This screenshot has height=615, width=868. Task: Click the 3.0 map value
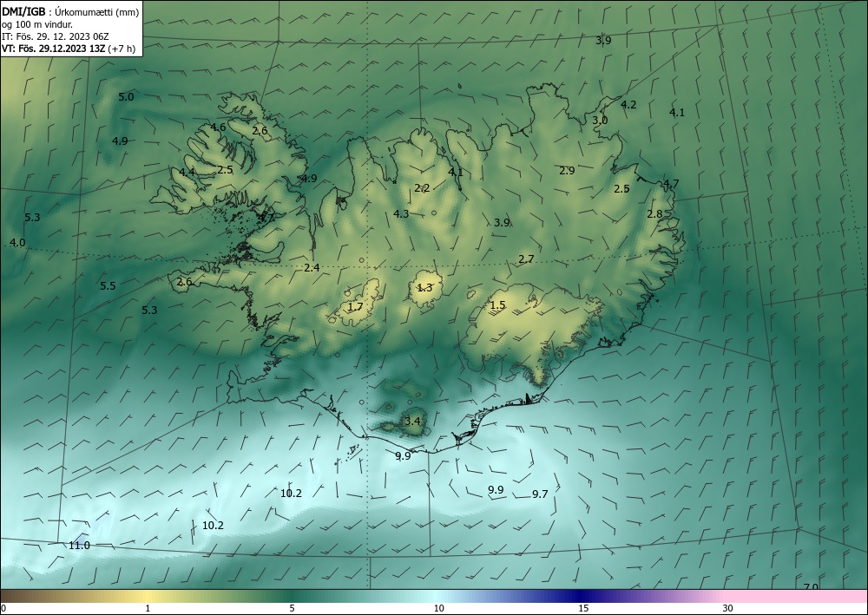(600, 120)
